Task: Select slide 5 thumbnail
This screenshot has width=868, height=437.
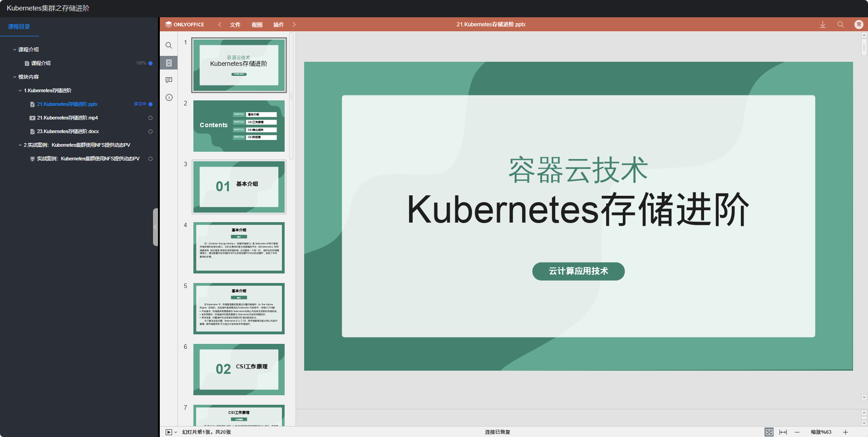Action: [239, 308]
